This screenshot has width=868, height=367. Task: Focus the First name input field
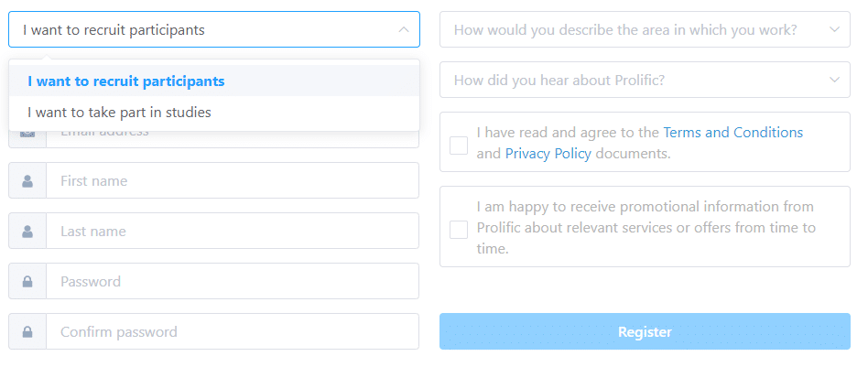tap(232, 181)
